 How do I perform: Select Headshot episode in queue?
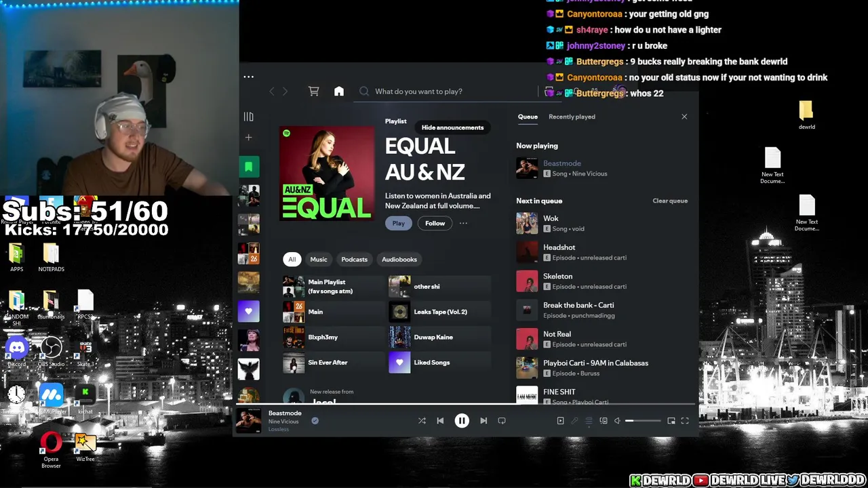(602, 252)
